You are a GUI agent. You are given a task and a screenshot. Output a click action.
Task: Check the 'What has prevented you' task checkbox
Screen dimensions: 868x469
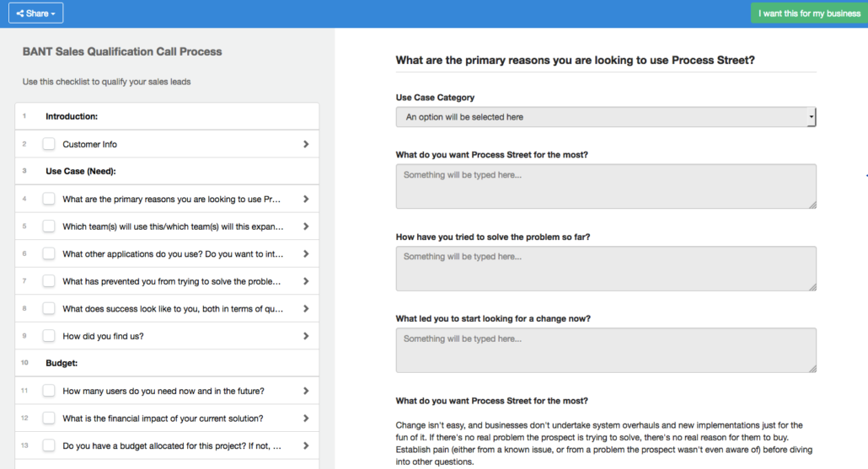pyautogui.click(x=49, y=281)
